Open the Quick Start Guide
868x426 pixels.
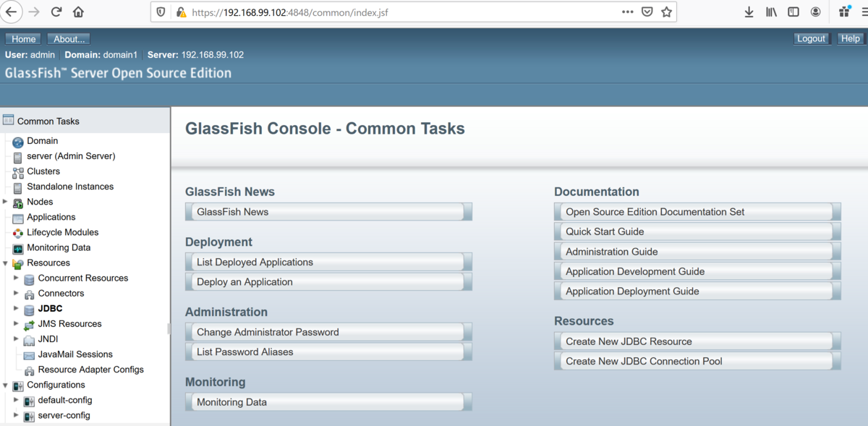point(697,231)
